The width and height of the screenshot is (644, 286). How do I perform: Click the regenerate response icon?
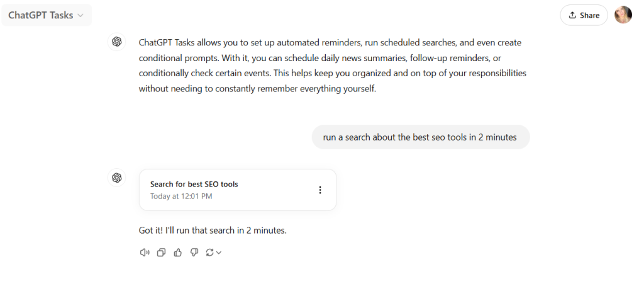(210, 253)
